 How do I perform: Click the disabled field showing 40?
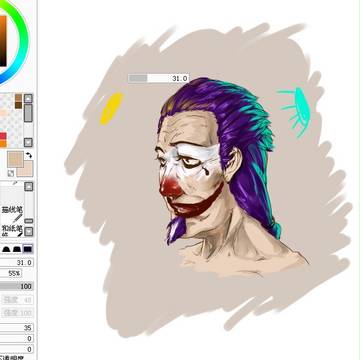tap(17, 300)
